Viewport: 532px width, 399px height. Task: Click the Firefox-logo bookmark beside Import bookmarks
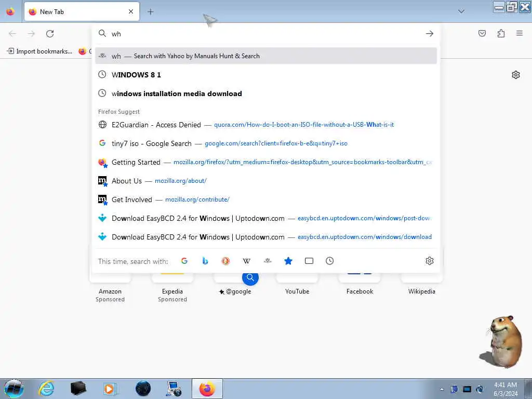pos(83,51)
